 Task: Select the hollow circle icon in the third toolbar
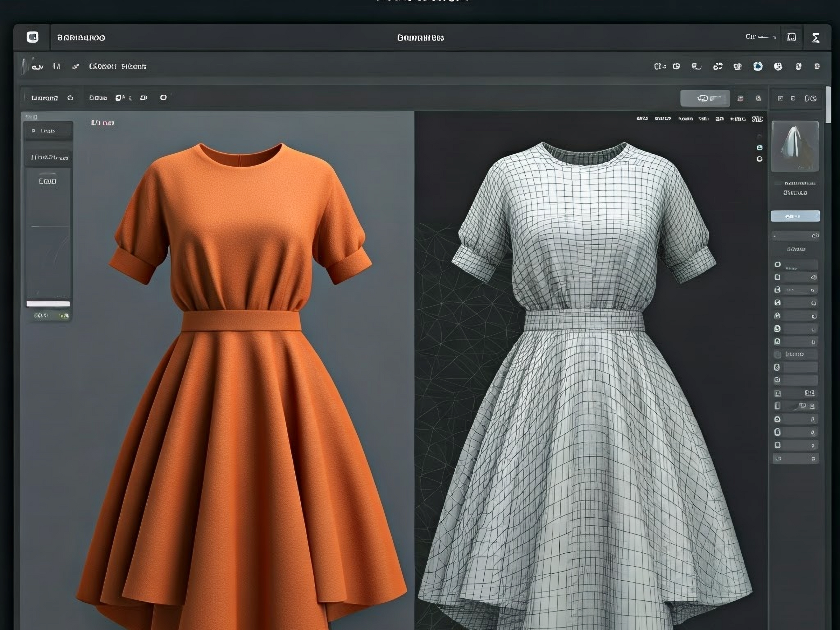click(163, 98)
